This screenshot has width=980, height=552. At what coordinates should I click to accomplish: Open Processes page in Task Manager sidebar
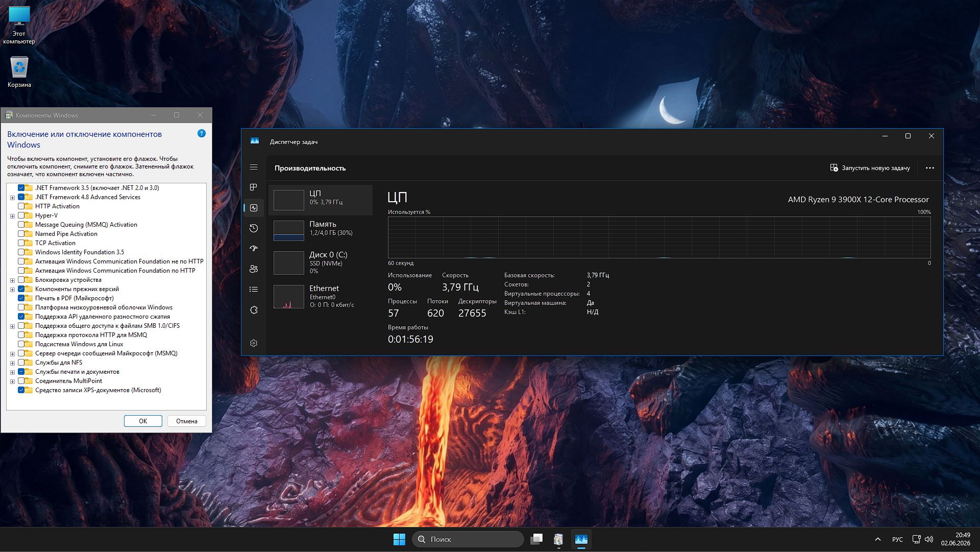[254, 187]
